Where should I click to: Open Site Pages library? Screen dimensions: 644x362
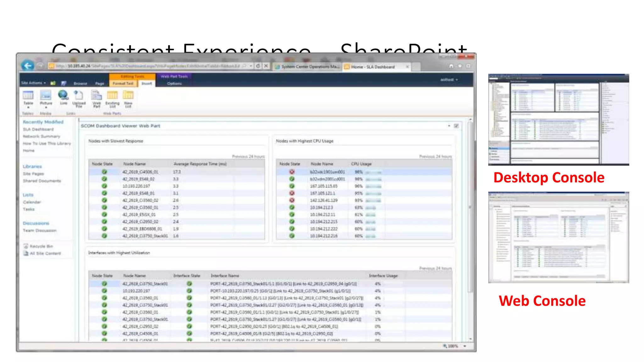coord(33,174)
